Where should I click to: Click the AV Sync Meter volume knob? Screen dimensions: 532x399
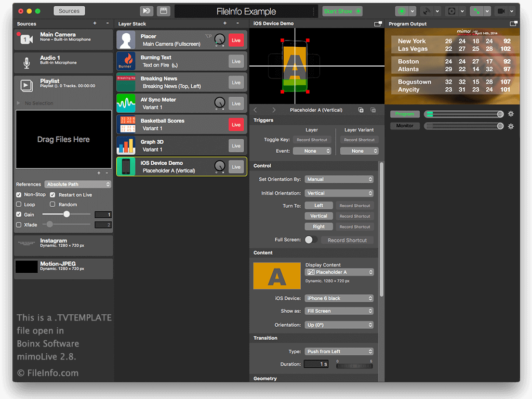click(220, 103)
